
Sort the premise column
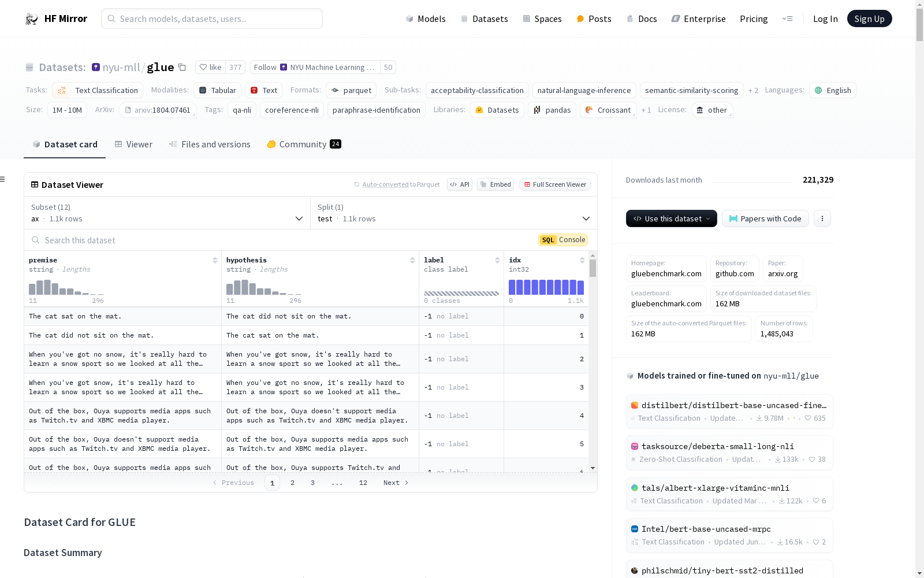(x=215, y=260)
